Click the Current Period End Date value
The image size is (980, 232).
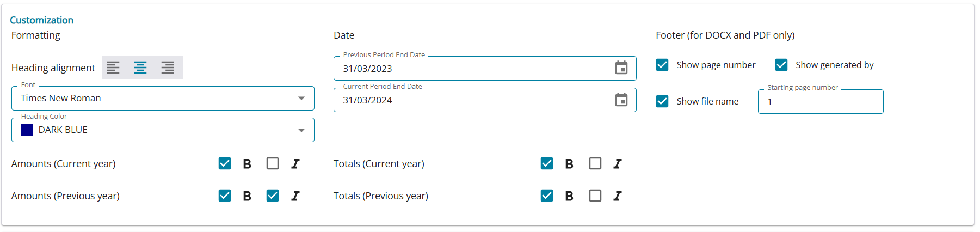pyautogui.click(x=367, y=100)
